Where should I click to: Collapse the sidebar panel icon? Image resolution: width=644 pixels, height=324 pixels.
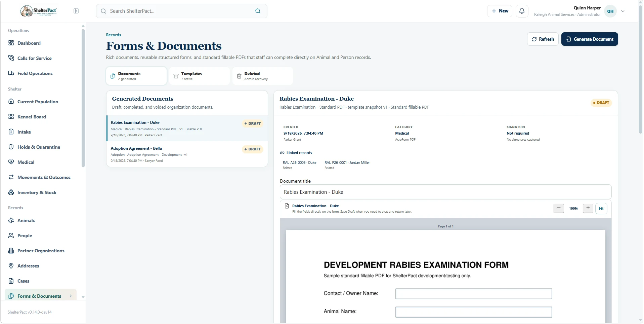[76, 11]
